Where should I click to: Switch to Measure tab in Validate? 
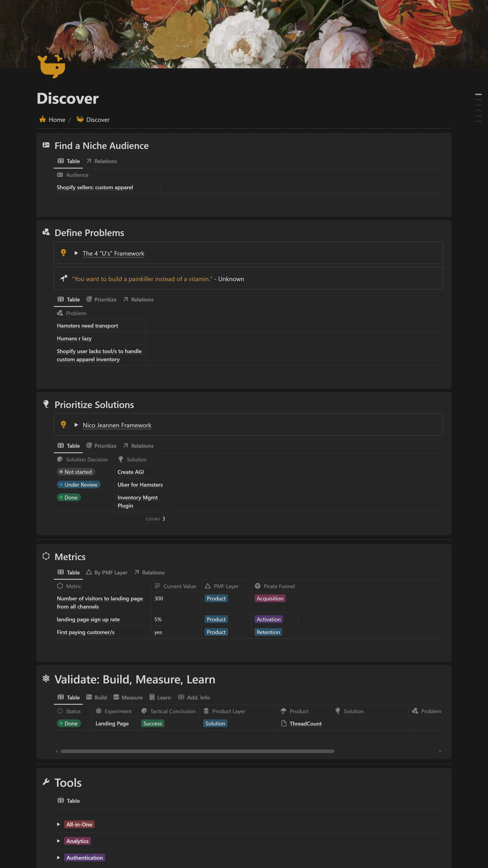(128, 697)
